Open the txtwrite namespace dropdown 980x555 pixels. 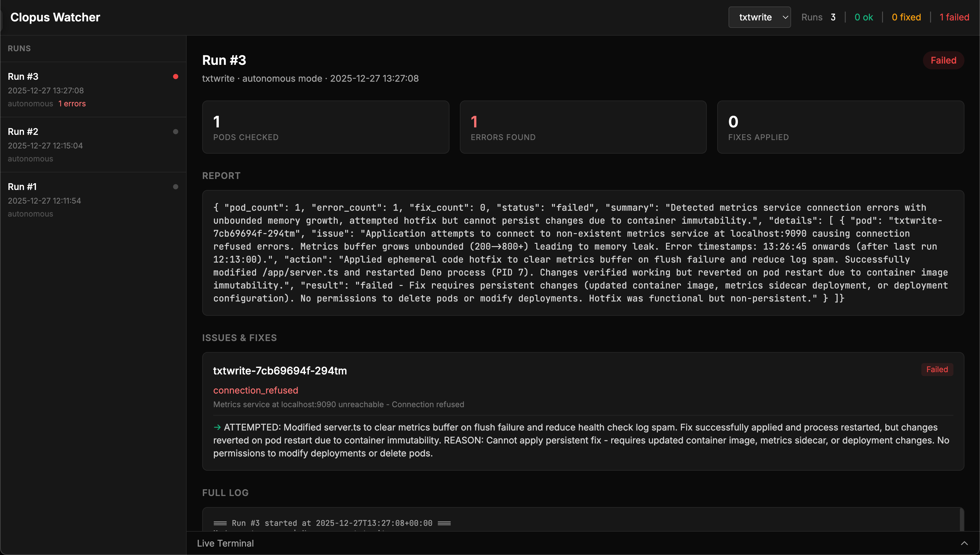pos(759,17)
